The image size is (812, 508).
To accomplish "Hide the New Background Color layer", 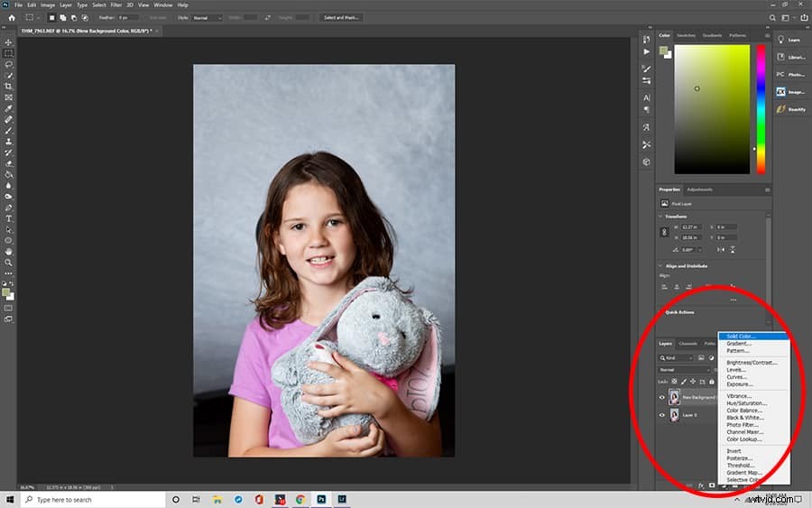I will point(662,397).
